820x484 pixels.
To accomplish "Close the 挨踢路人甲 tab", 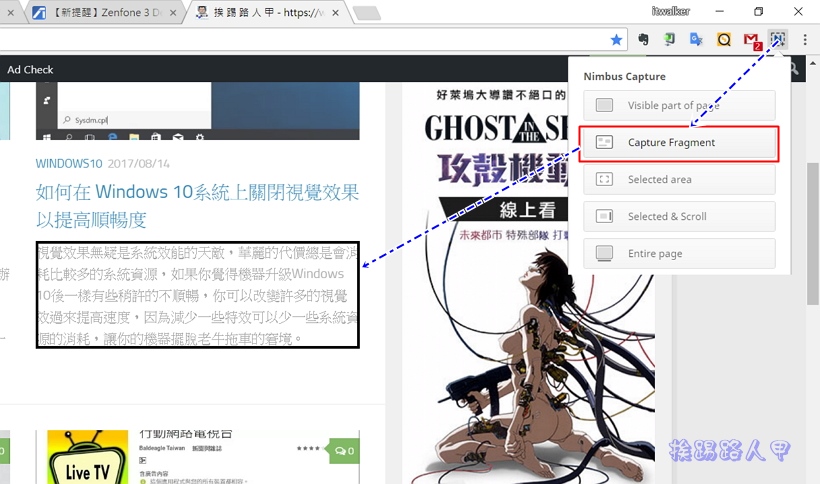I will (x=335, y=13).
